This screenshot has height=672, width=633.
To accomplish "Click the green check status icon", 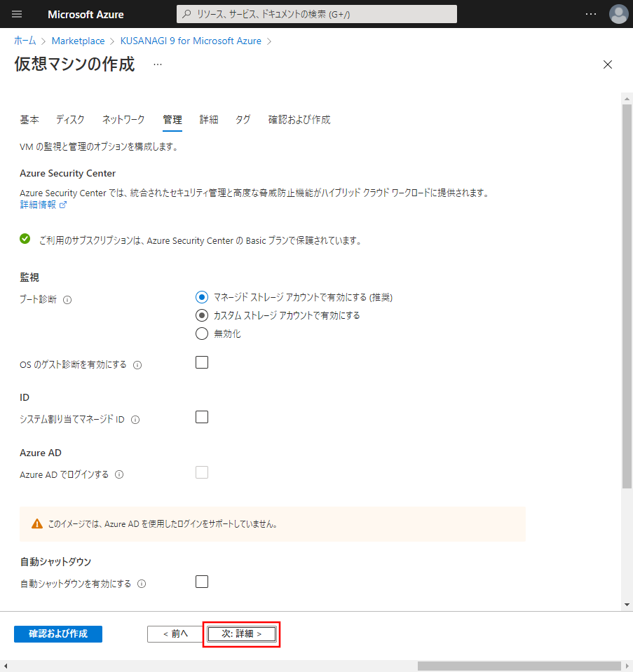I will tap(25, 239).
